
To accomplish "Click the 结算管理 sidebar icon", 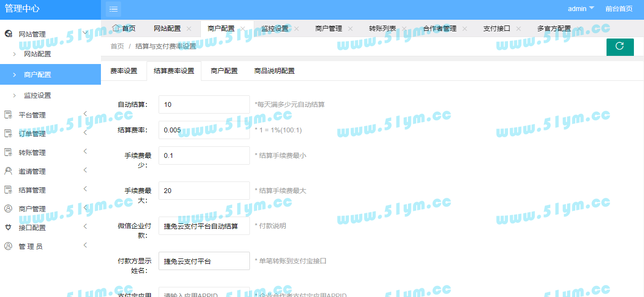I will [8, 190].
